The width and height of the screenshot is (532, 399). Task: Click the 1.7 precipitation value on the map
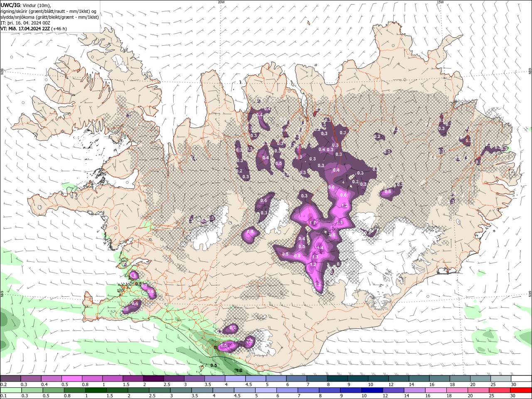click(x=313, y=223)
